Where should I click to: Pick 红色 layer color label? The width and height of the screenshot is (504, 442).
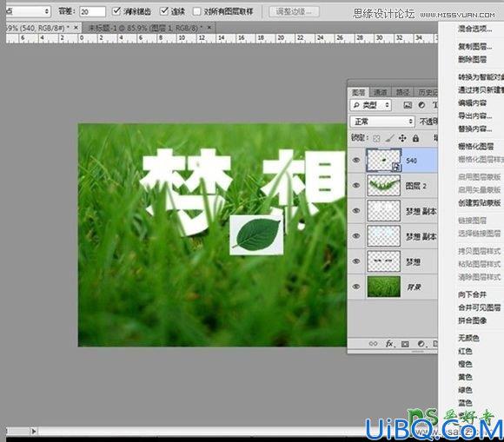coord(466,351)
